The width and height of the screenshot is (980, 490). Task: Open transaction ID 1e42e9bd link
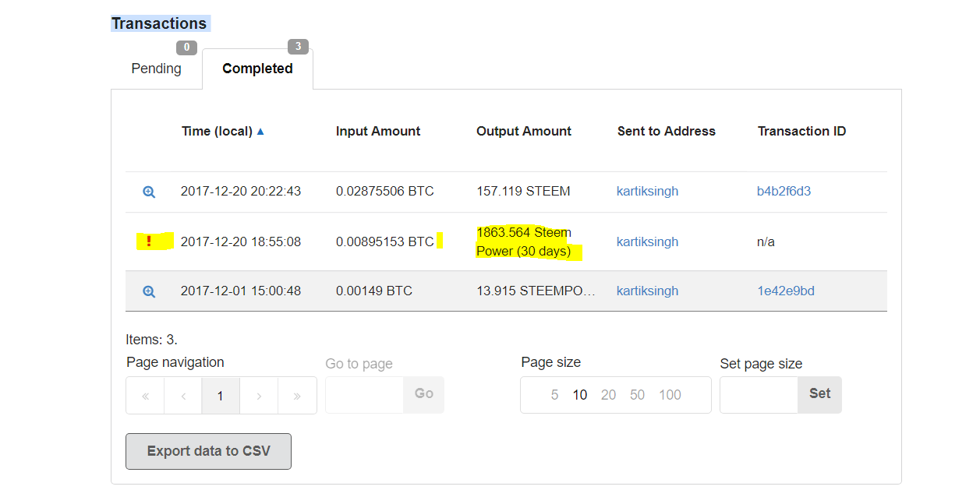point(785,291)
